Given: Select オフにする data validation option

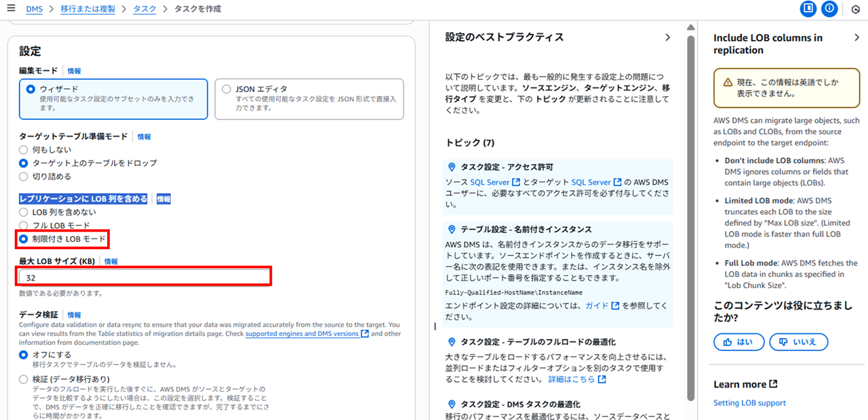Looking at the screenshot, I should [24, 355].
